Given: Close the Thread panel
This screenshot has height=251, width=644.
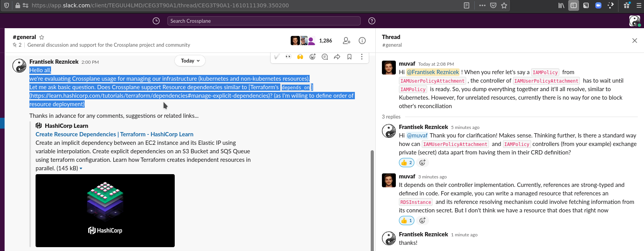Looking at the screenshot, I should point(635,41).
